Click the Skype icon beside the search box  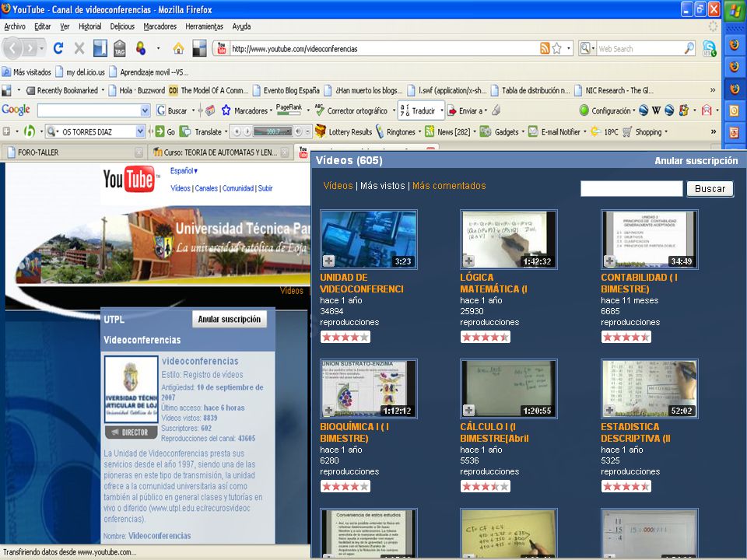click(710, 48)
